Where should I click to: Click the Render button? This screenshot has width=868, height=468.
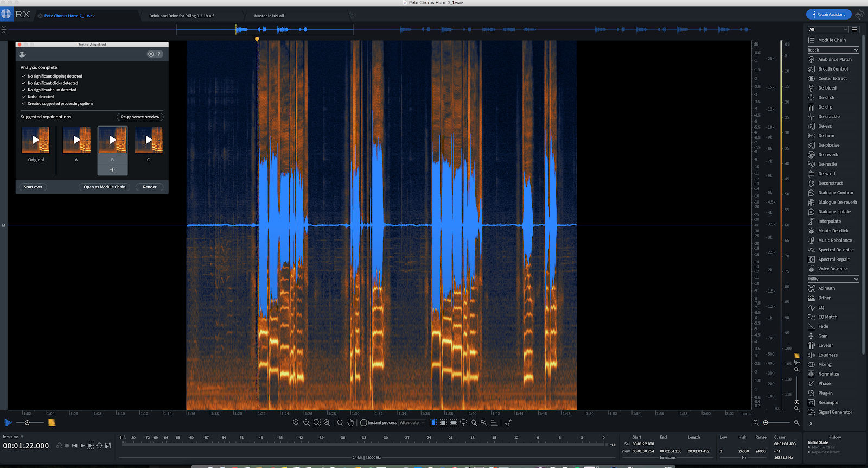(x=150, y=187)
